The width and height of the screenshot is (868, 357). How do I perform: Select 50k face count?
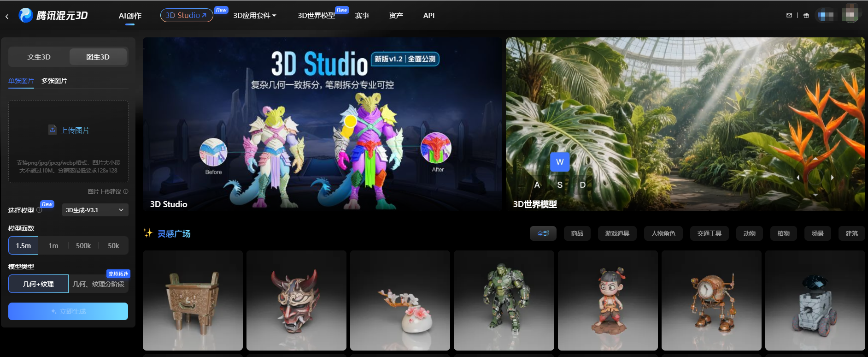(113, 246)
